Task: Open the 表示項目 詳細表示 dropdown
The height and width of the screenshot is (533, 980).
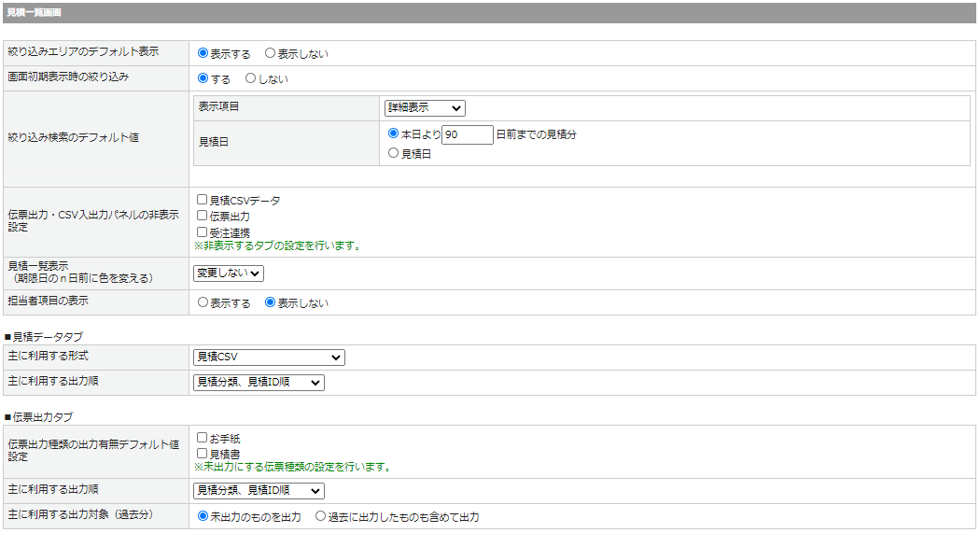Action: 425,108
